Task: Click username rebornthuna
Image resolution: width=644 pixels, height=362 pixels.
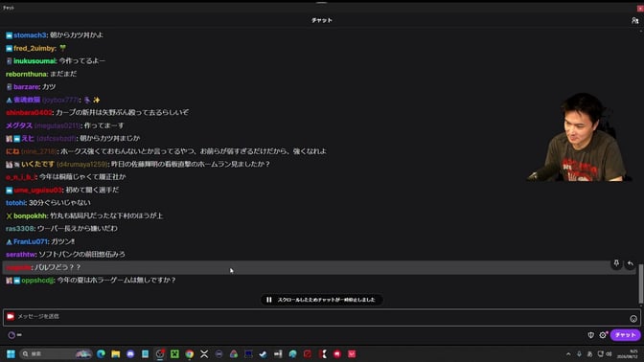Action: [x=26, y=74]
